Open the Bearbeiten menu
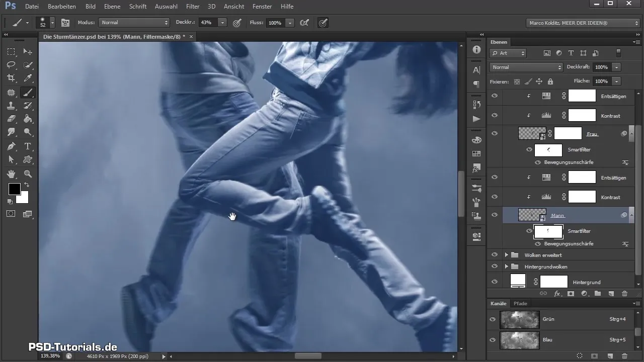 pyautogui.click(x=61, y=7)
